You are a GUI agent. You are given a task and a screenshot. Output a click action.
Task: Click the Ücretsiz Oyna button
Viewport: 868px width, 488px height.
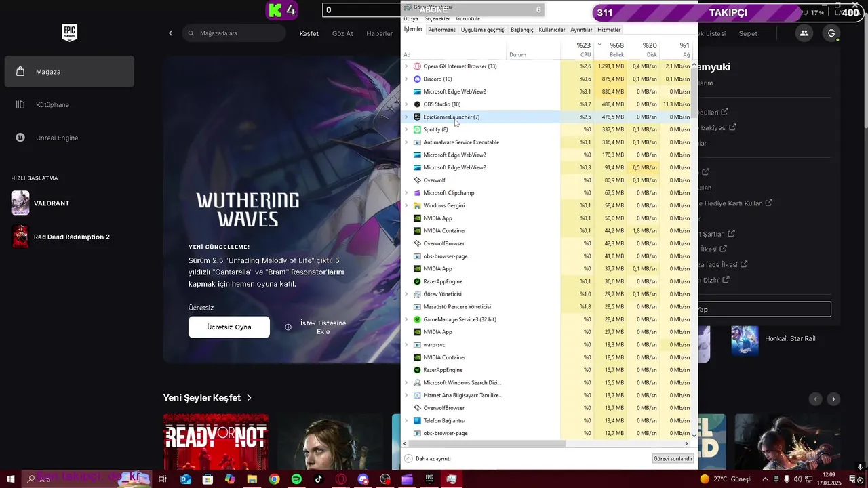[x=229, y=327]
